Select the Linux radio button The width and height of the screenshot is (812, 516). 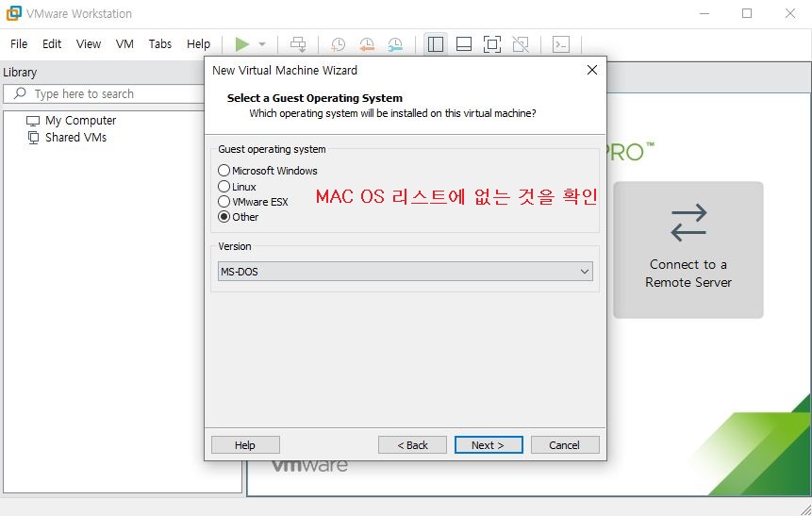(x=224, y=187)
